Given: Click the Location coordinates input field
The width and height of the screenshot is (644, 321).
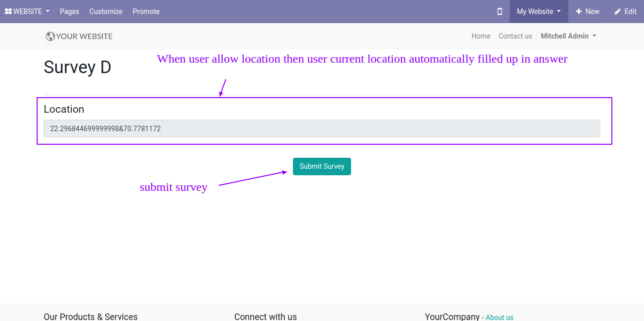Looking at the screenshot, I should point(321,129).
